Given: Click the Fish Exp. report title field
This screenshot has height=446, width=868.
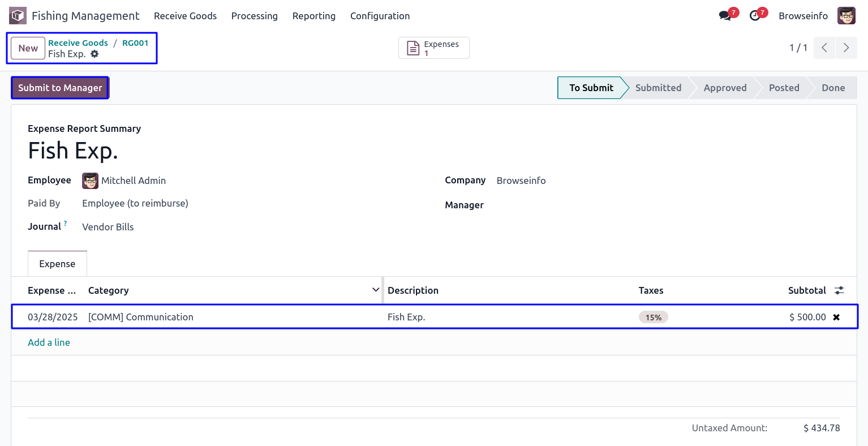Looking at the screenshot, I should pos(73,151).
